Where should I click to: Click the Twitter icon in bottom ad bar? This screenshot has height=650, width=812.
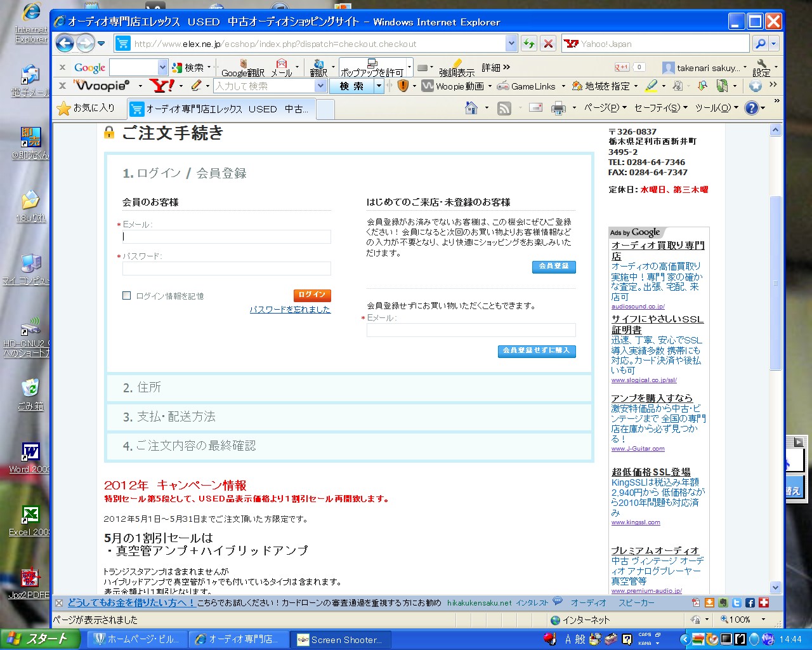(x=737, y=603)
